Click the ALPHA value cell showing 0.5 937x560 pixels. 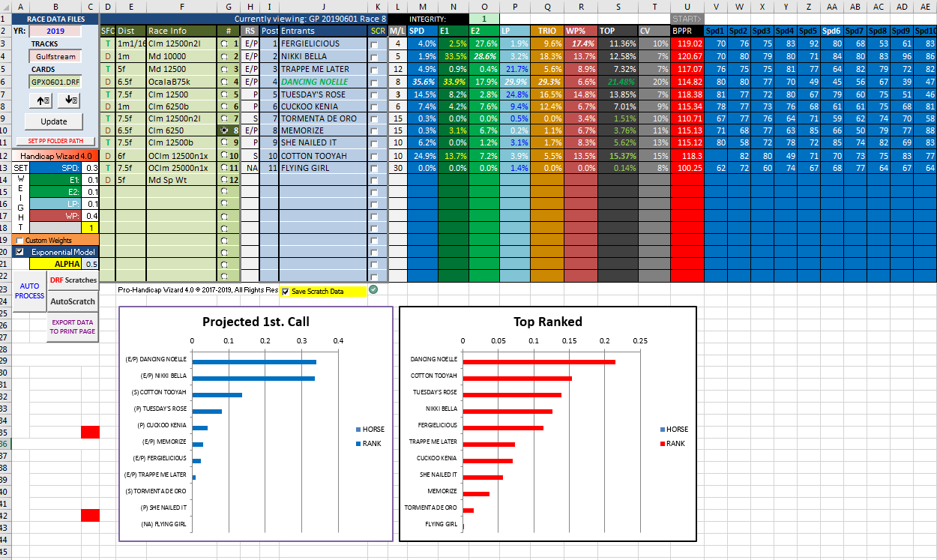pos(91,264)
